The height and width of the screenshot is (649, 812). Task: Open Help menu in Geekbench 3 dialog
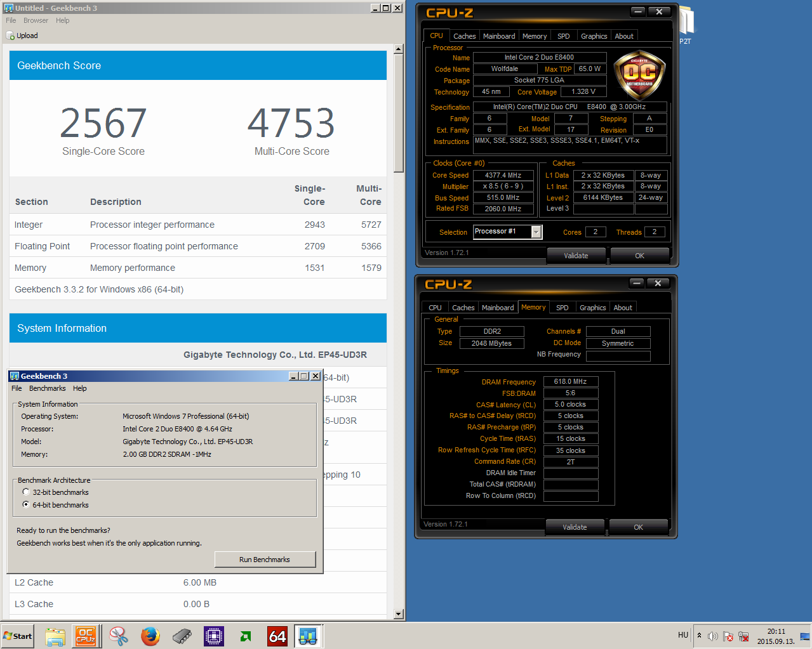(x=79, y=388)
